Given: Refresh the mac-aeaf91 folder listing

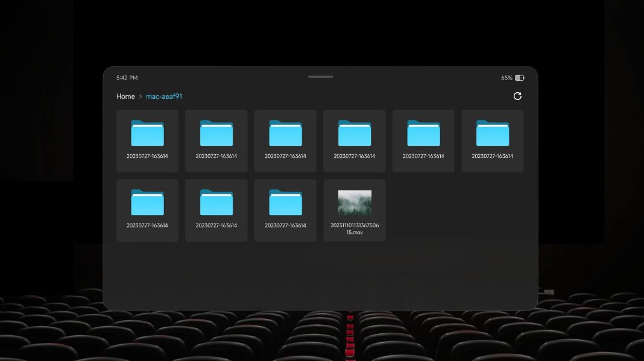Looking at the screenshot, I should tap(517, 96).
